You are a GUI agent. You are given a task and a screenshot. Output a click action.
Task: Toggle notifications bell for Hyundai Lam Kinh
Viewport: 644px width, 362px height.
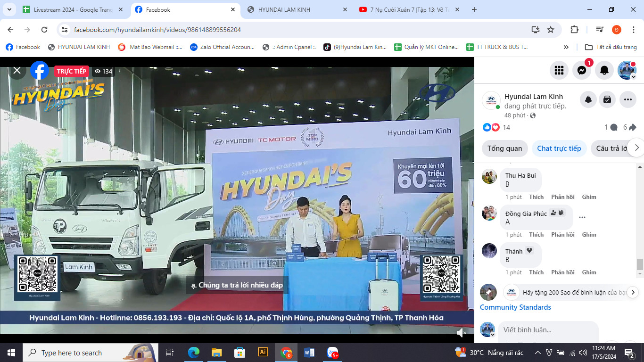click(x=588, y=99)
